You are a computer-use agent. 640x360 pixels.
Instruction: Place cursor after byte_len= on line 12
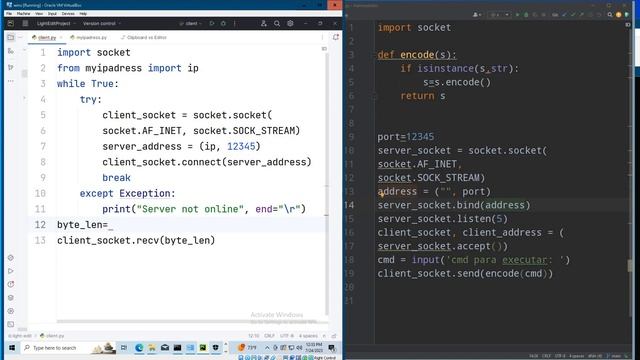pos(108,225)
